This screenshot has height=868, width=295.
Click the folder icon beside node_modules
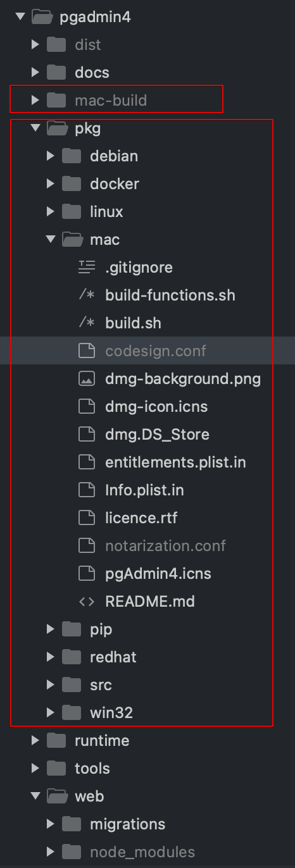(72, 852)
